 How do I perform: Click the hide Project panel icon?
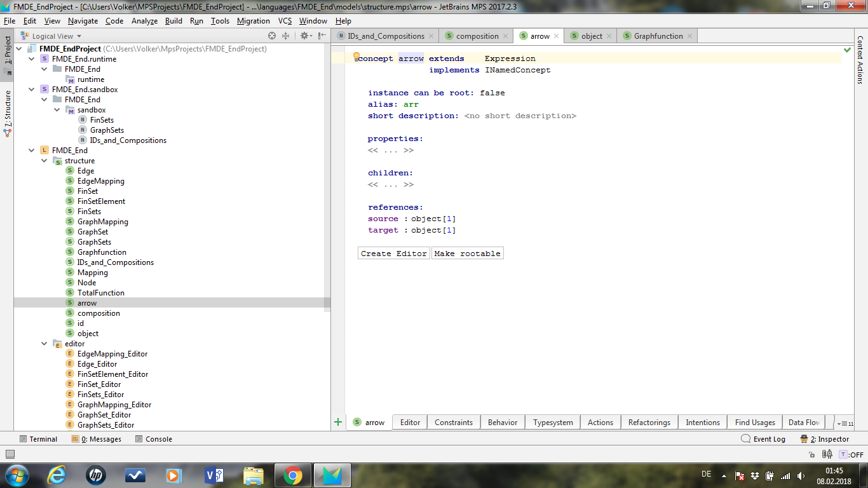322,36
